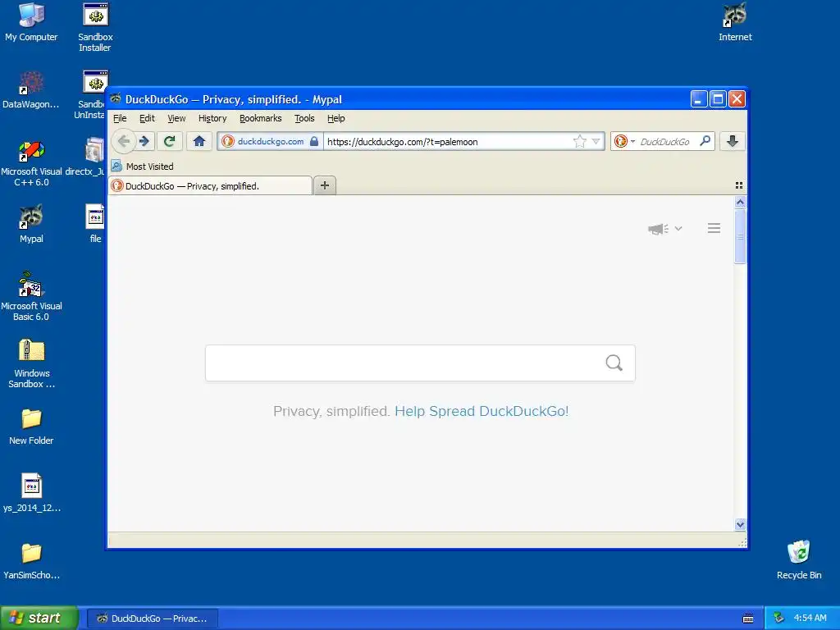Open the DuckDuckGo hamburger menu
The width and height of the screenshot is (840, 630).
click(714, 228)
